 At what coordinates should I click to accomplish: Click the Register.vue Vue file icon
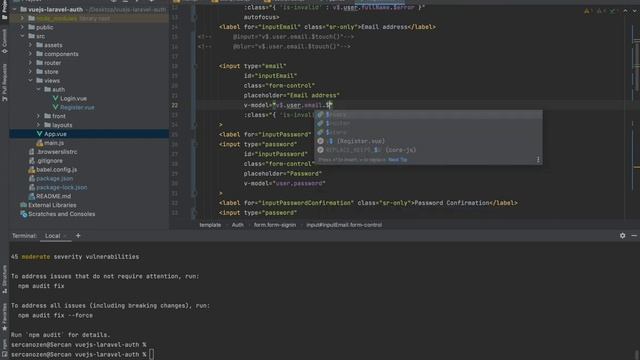point(56,107)
